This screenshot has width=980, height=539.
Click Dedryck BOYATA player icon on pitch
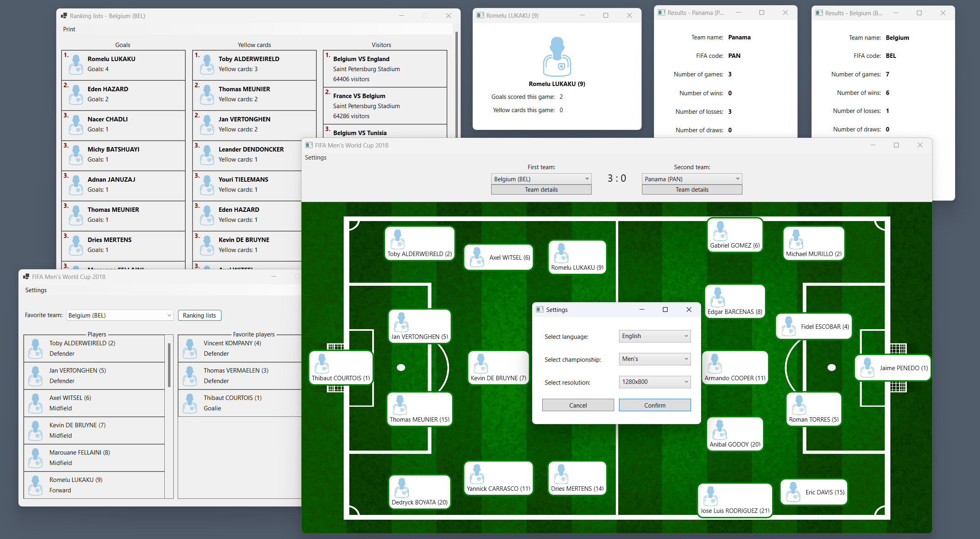(x=401, y=487)
